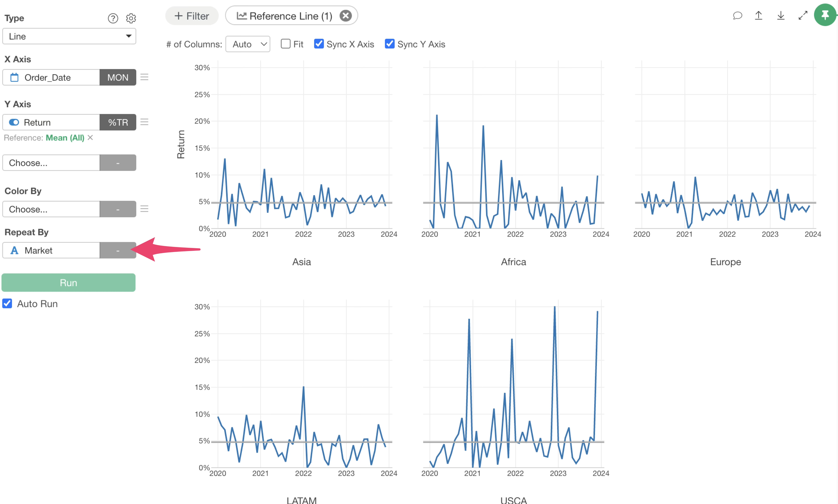This screenshot has width=838, height=504.
Task: Open the chart help question-mark icon
Action: (113, 18)
